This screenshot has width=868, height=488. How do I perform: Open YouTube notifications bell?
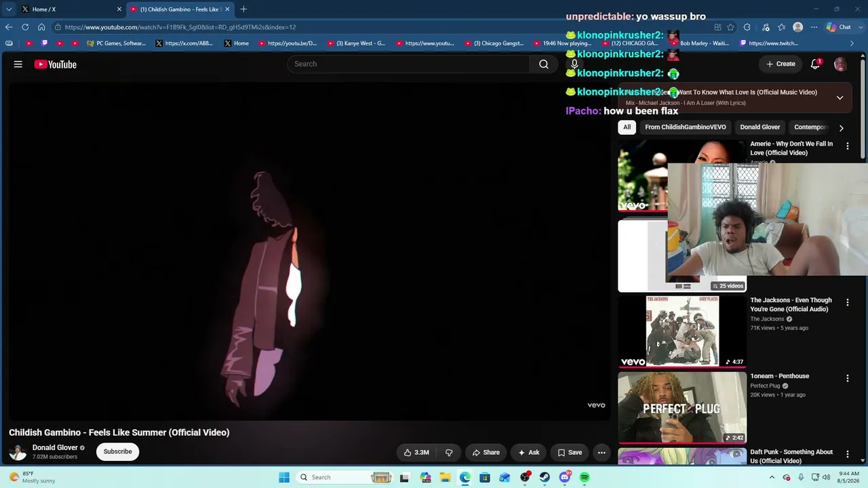click(x=816, y=64)
